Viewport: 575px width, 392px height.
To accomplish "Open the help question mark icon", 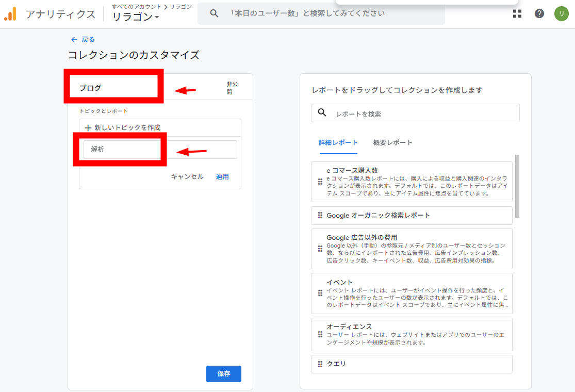I will [539, 14].
